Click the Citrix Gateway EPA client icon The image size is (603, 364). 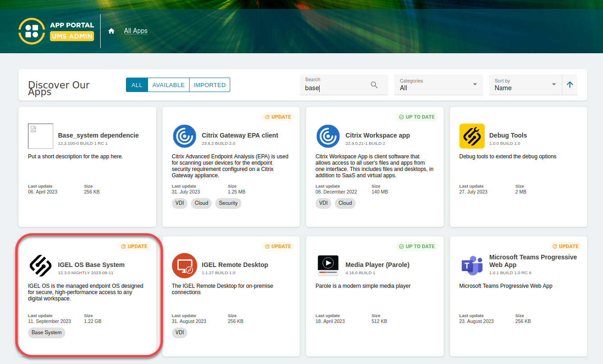tap(184, 136)
